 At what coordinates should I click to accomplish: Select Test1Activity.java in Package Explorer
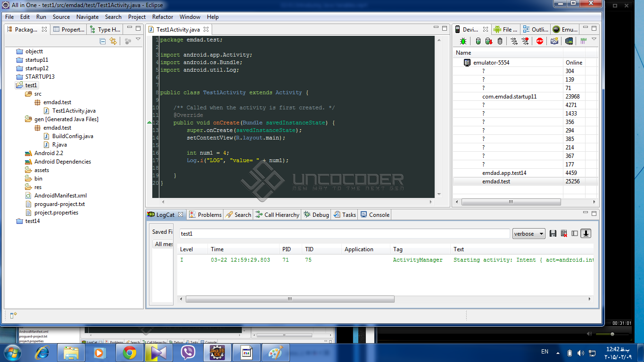tap(70, 111)
